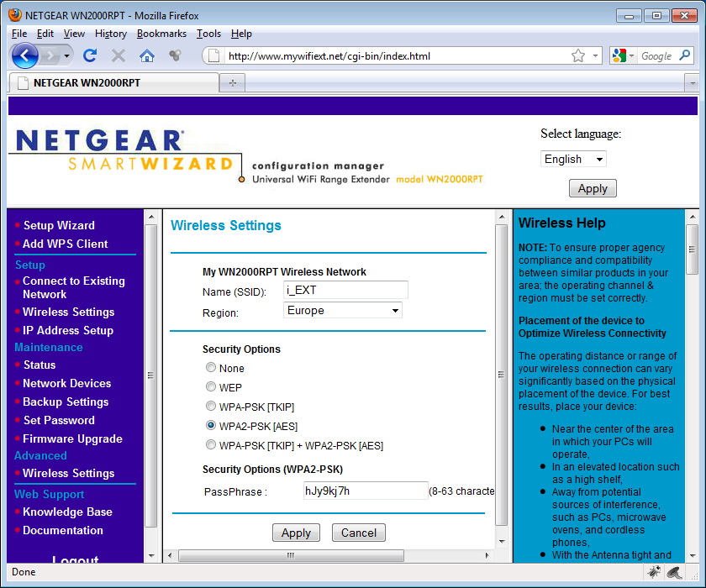Open the View menu
The width and height of the screenshot is (706, 588).
coord(74,34)
